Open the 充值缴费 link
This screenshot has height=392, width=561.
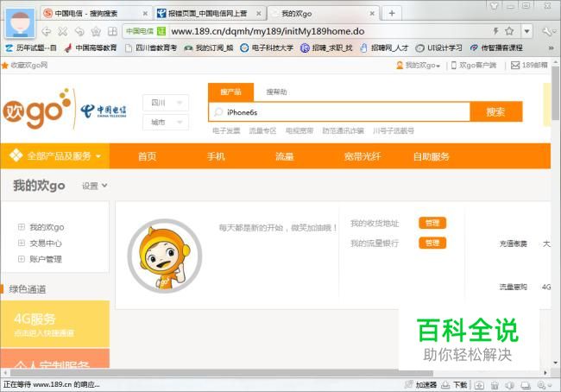[x=513, y=243]
